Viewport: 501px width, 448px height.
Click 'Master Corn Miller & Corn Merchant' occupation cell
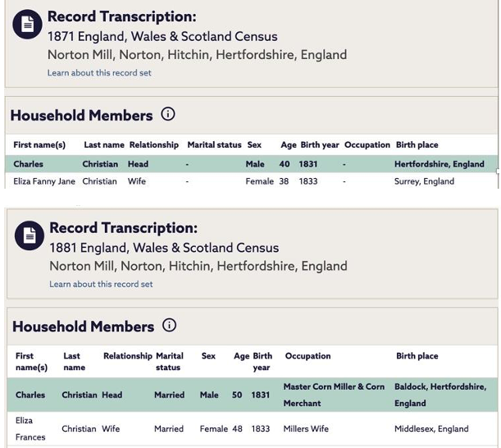(333, 395)
